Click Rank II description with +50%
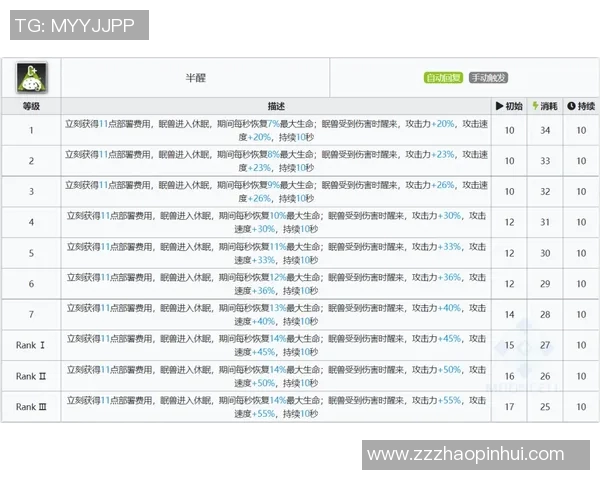The height and width of the screenshot is (480, 600). click(276, 376)
